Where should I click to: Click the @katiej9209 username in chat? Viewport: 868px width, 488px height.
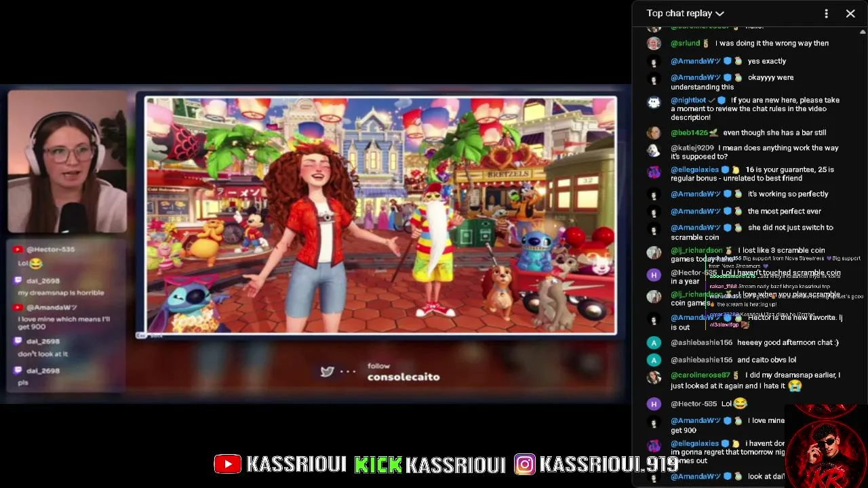(x=692, y=148)
